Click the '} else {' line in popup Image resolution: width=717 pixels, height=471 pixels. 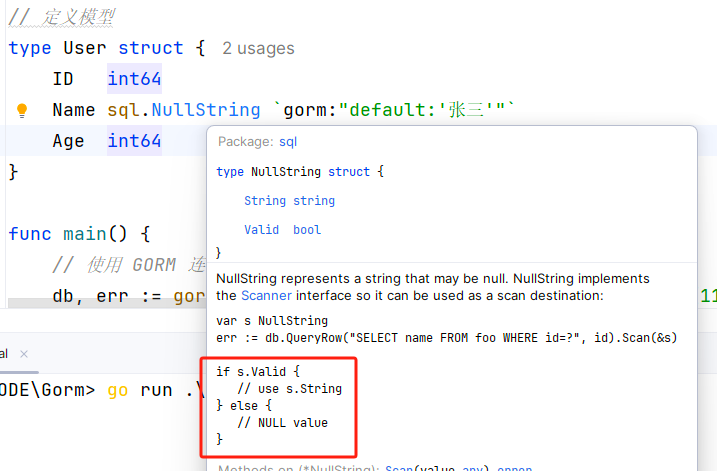pyautogui.click(x=244, y=406)
